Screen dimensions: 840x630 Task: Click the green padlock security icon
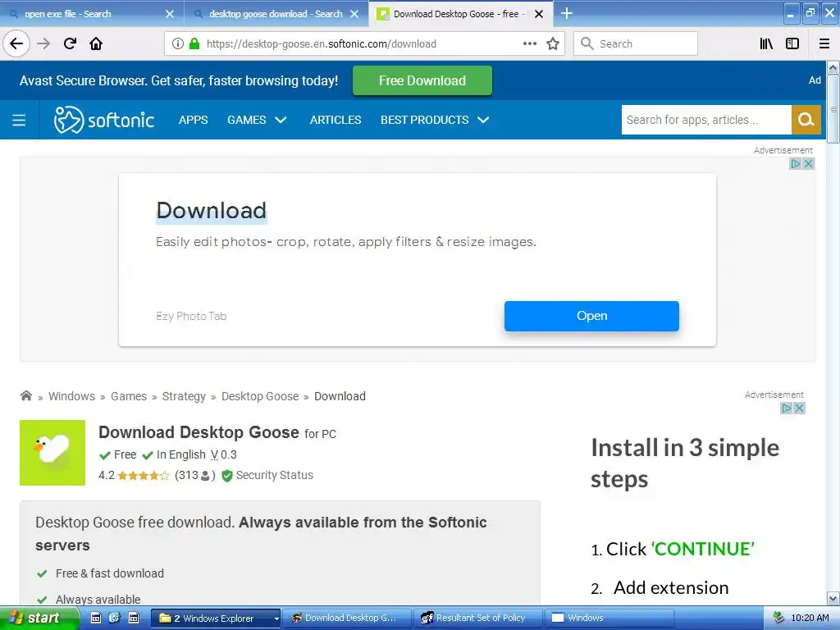point(194,43)
